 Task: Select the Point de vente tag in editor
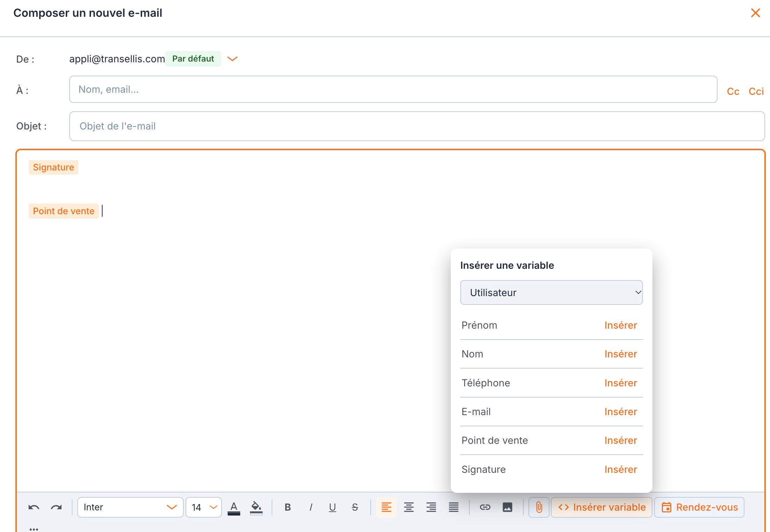[64, 211]
